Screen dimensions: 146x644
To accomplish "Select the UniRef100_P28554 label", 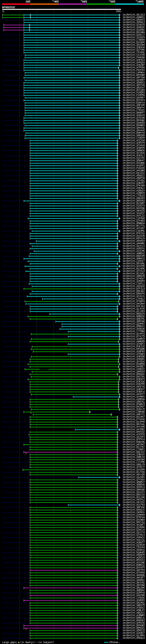I will (x=133, y=95).
